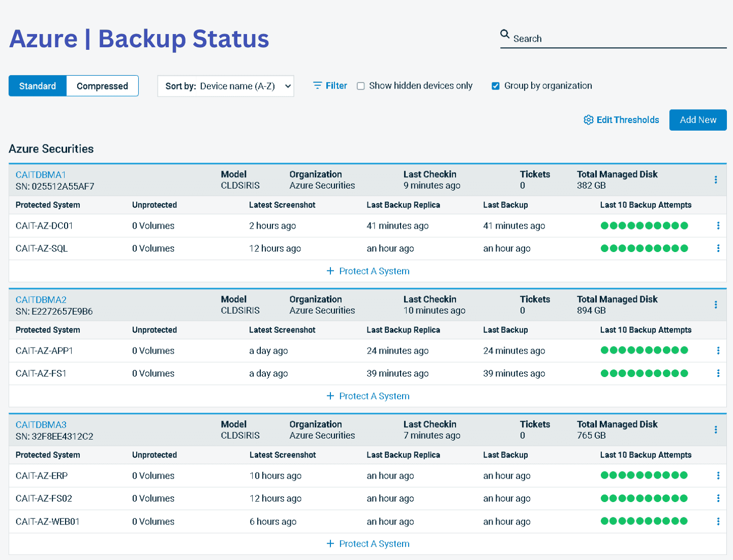The image size is (733, 560).
Task: Open the CAITDBMA2 device link
Action: 41,300
